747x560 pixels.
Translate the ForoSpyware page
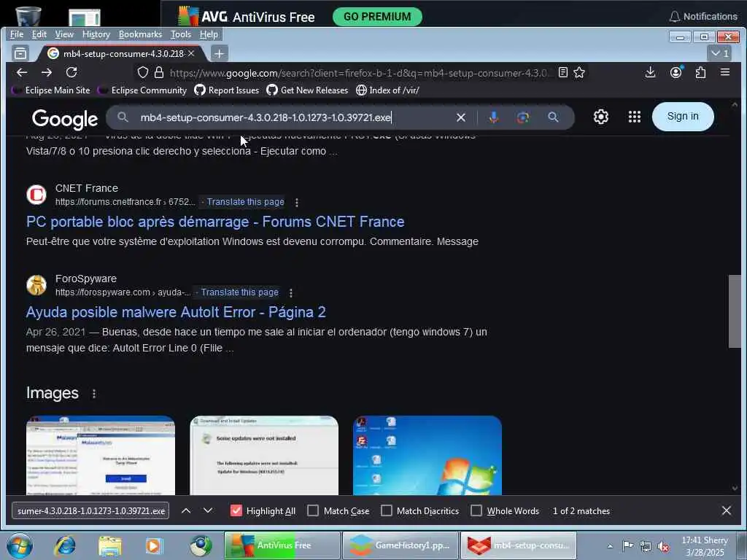click(x=239, y=292)
